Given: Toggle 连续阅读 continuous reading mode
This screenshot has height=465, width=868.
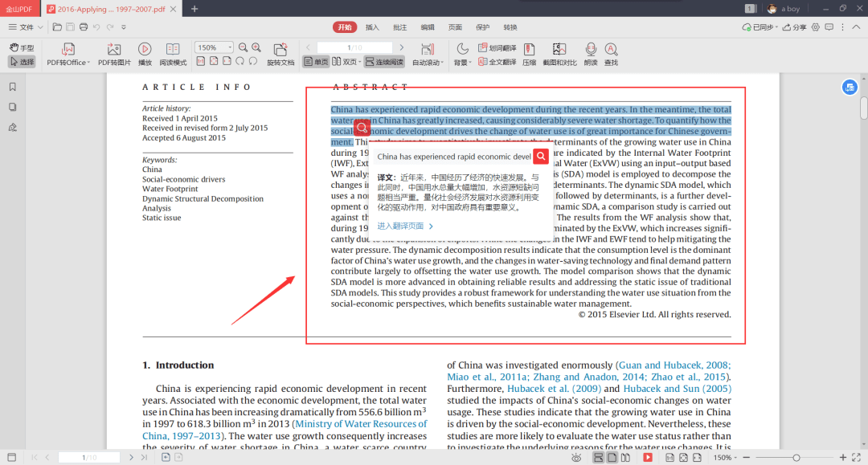Looking at the screenshot, I should (384, 62).
